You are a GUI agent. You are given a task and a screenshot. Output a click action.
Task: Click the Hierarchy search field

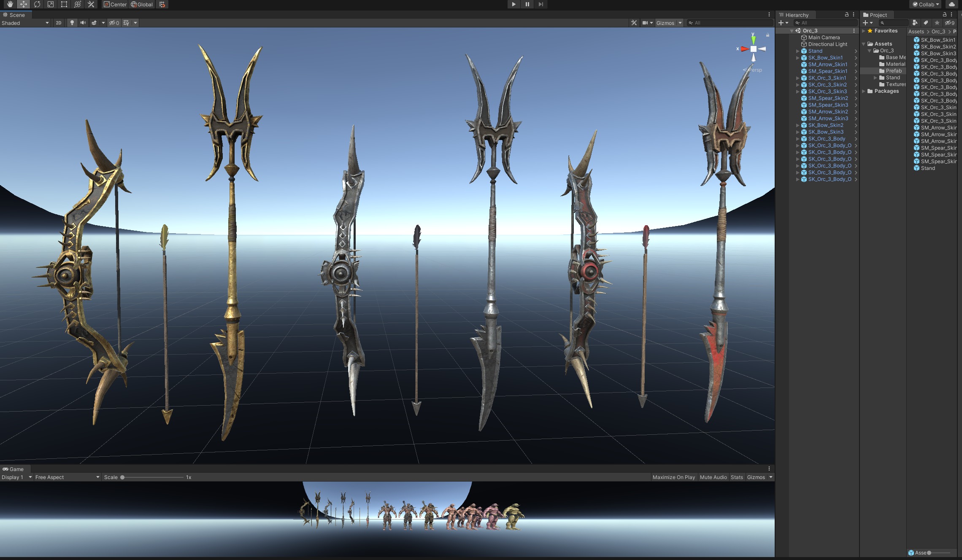825,23
